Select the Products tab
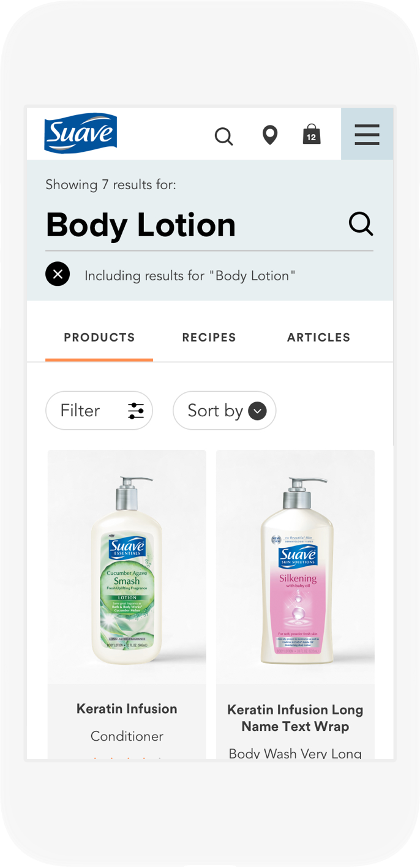The image size is (420, 868). click(x=99, y=337)
